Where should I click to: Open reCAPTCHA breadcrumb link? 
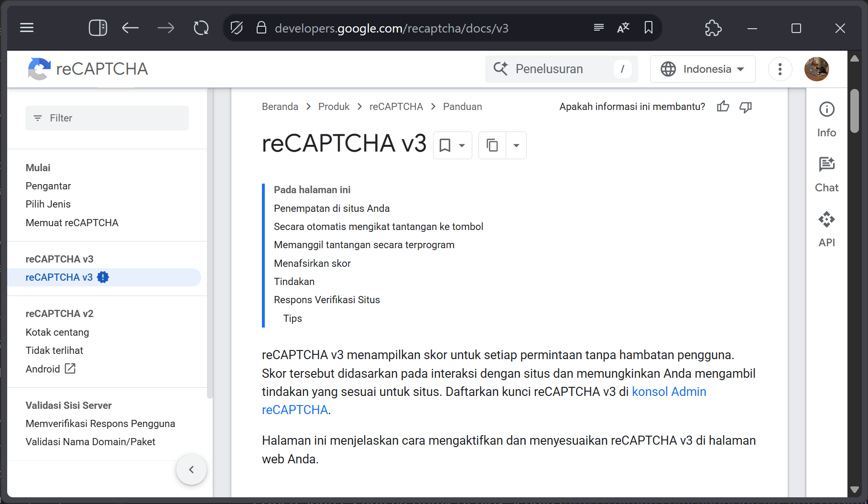coord(396,107)
